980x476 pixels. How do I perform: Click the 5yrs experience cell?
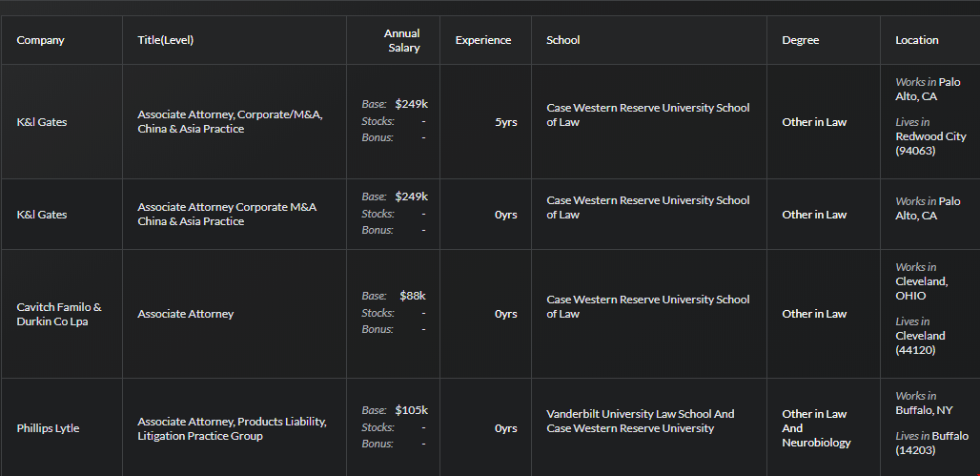pos(505,122)
